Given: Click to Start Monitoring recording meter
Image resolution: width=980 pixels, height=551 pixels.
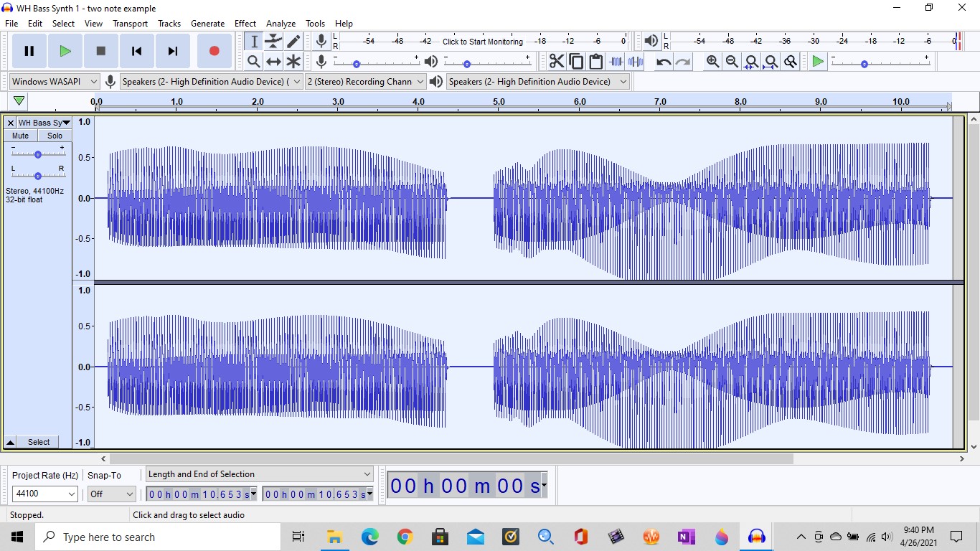Looking at the screenshot, I should point(482,42).
